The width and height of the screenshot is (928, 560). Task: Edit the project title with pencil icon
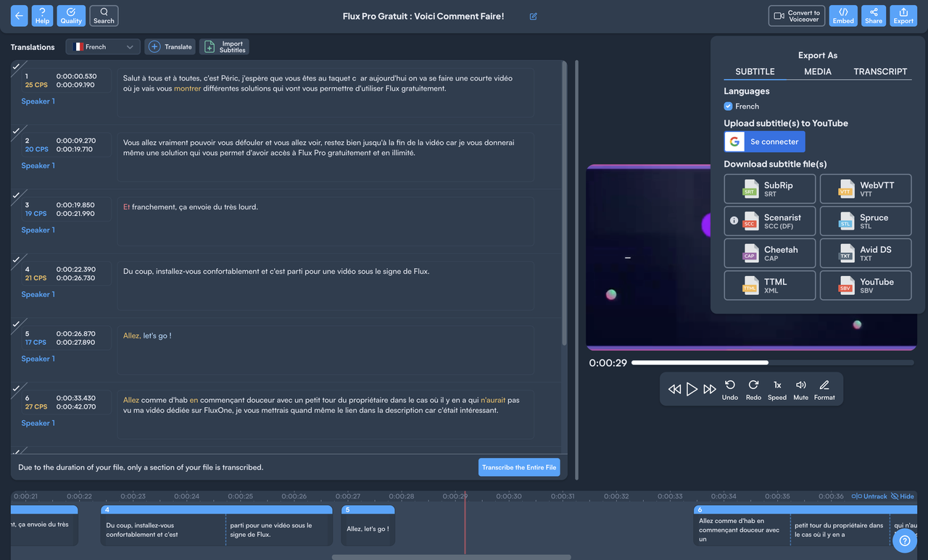click(x=534, y=17)
